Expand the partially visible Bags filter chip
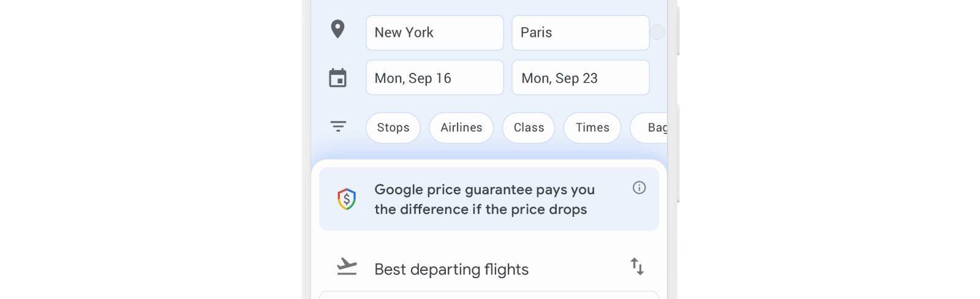This screenshot has width=980, height=299. 649,127
